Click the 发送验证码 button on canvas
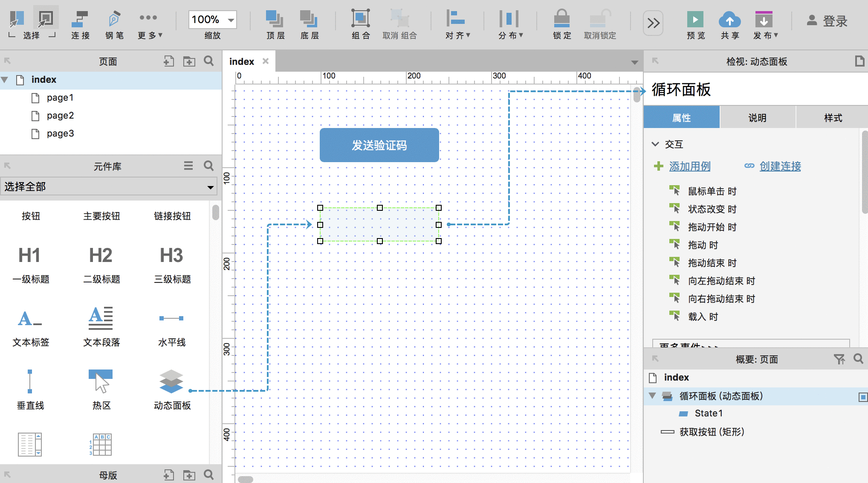The image size is (868, 483). 379,145
